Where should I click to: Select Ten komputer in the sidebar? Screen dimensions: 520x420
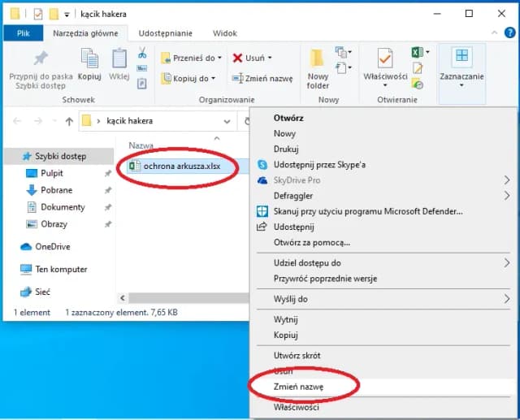pyautogui.click(x=61, y=269)
